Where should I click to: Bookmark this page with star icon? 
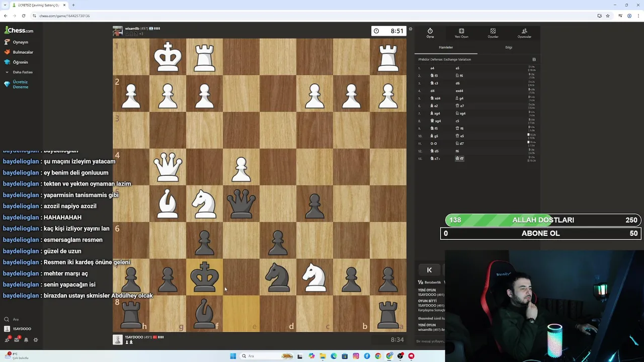coord(607,16)
